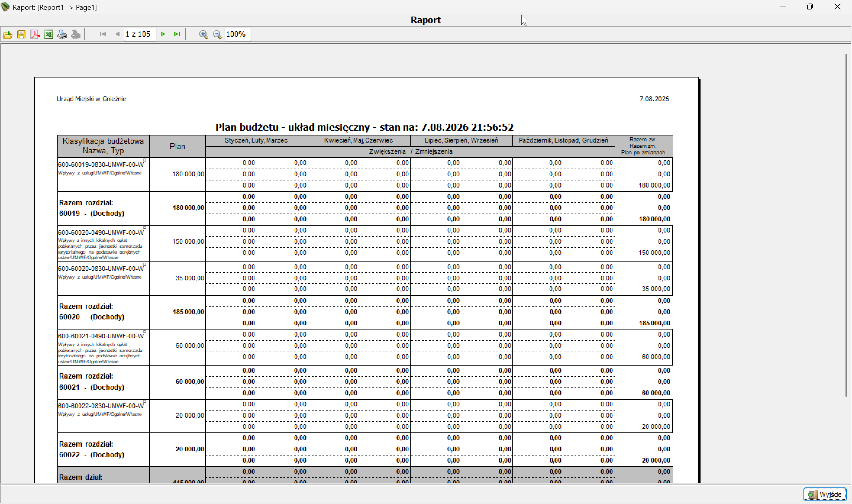Click the greyed-out printer setup icon
Viewport: 852px width, 504px height.
(x=76, y=34)
